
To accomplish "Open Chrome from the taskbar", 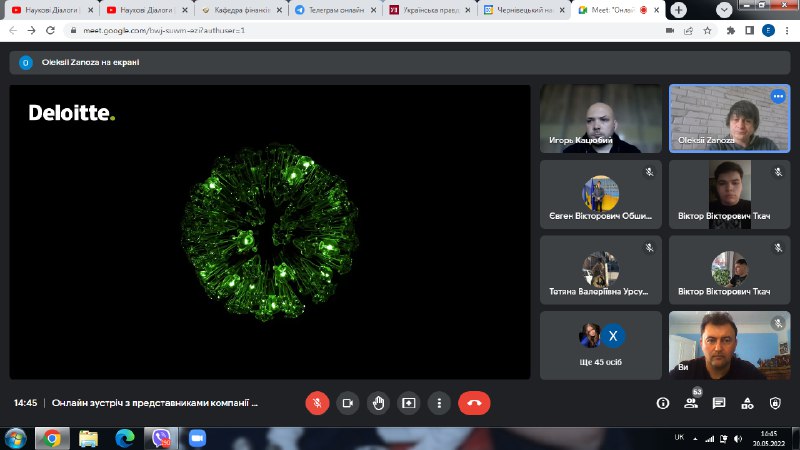I will tap(52, 438).
